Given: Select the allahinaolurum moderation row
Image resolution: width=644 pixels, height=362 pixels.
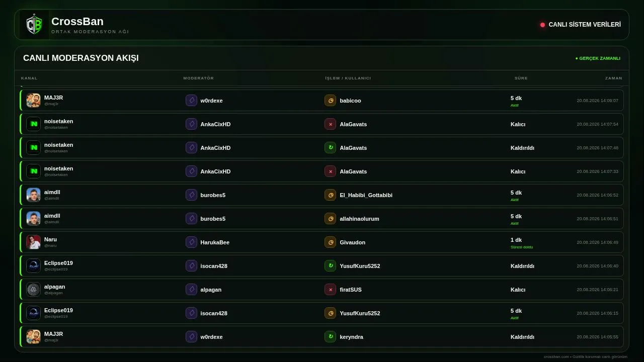Looking at the screenshot, I should point(321,219).
